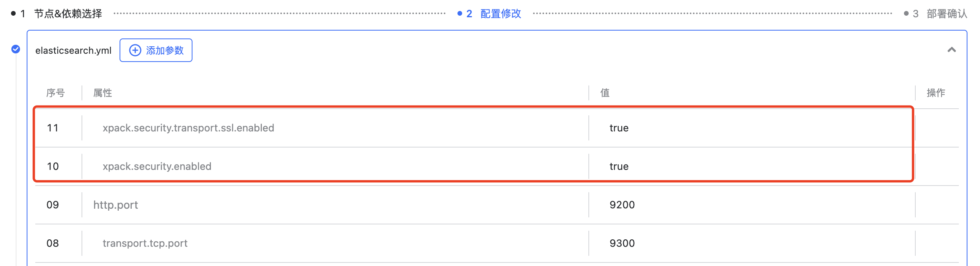Select the xpack.security.enabled attribute name
The width and height of the screenshot is (980, 266).
[157, 166]
